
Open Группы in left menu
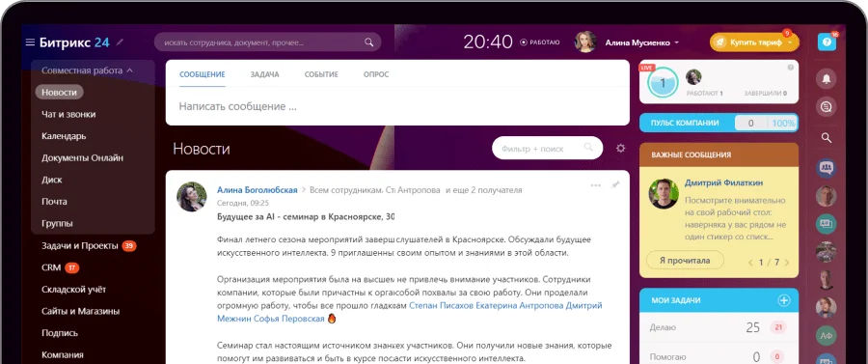click(57, 223)
